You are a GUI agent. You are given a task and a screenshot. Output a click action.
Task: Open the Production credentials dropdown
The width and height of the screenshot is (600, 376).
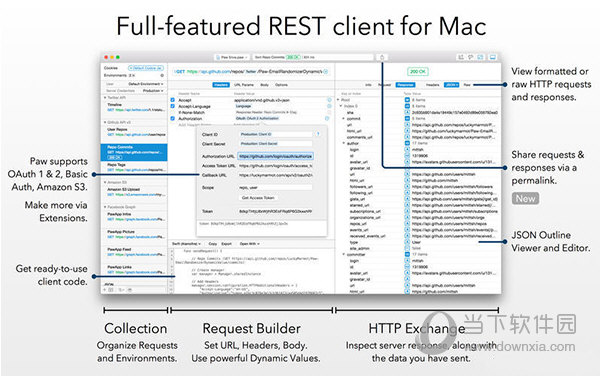153,91
